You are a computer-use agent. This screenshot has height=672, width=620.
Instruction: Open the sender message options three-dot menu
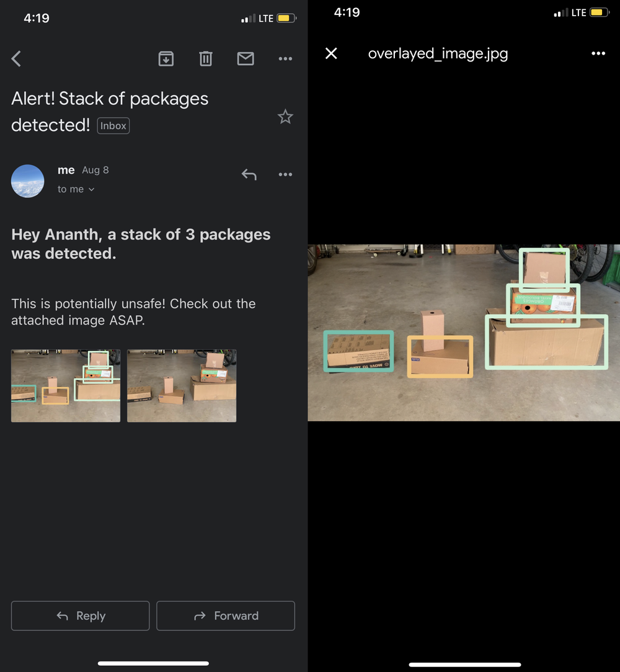coord(285,174)
